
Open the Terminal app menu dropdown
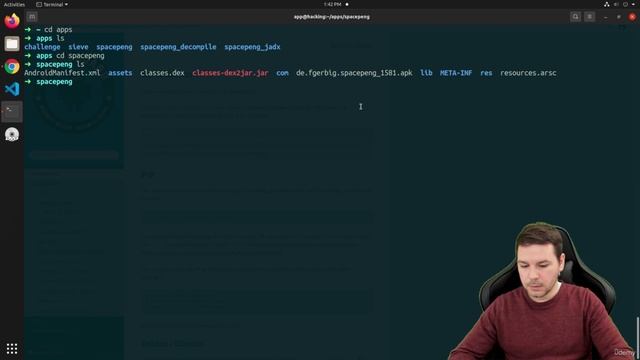click(x=52, y=4)
